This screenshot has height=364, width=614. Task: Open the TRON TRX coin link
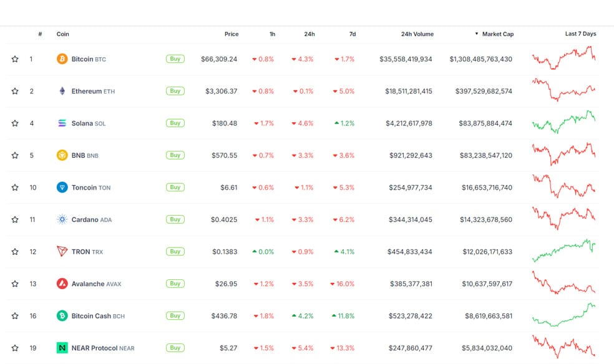(x=87, y=251)
